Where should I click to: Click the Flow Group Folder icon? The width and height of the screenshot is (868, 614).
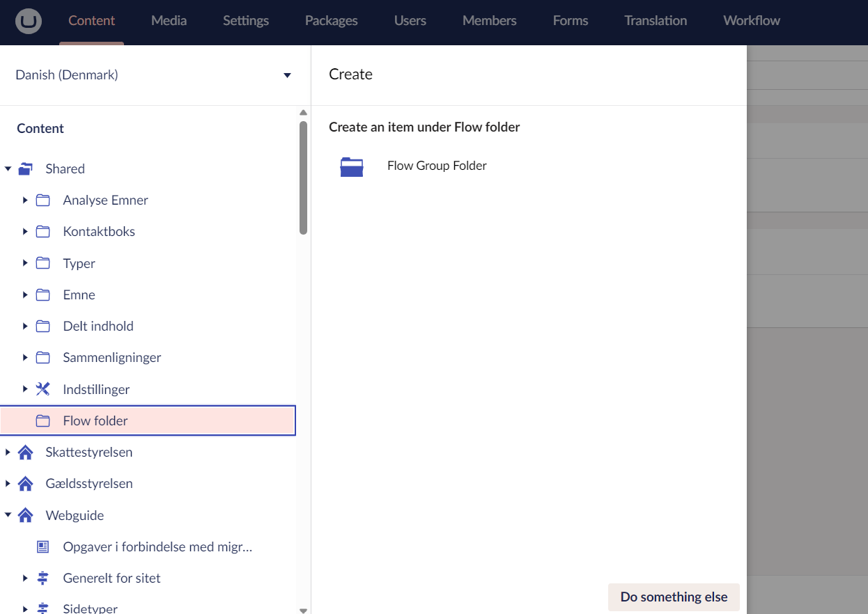pyautogui.click(x=352, y=166)
